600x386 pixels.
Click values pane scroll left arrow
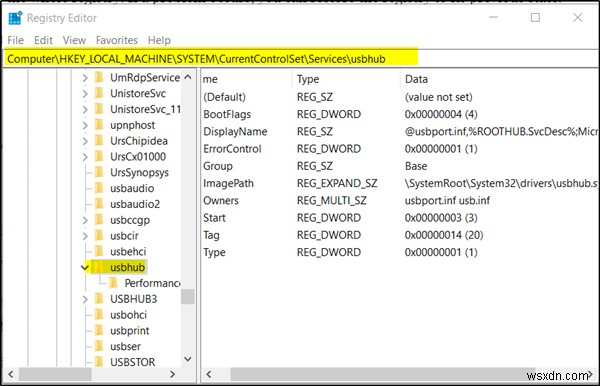pyautogui.click(x=209, y=374)
